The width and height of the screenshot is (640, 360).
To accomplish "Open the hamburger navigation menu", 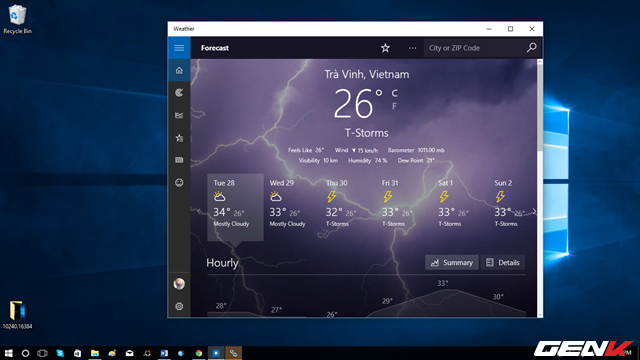I will (179, 48).
